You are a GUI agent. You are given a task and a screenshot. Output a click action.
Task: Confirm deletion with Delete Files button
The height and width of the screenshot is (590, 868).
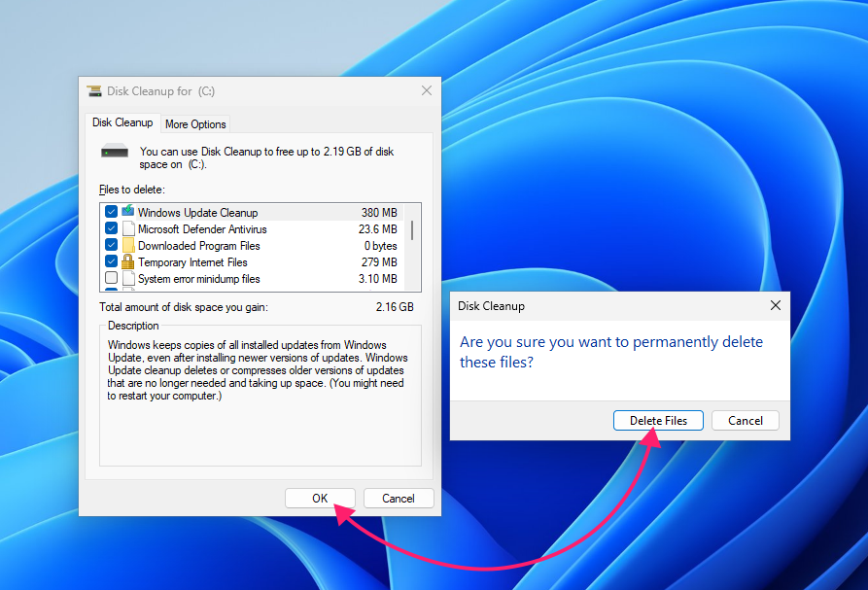pos(658,421)
